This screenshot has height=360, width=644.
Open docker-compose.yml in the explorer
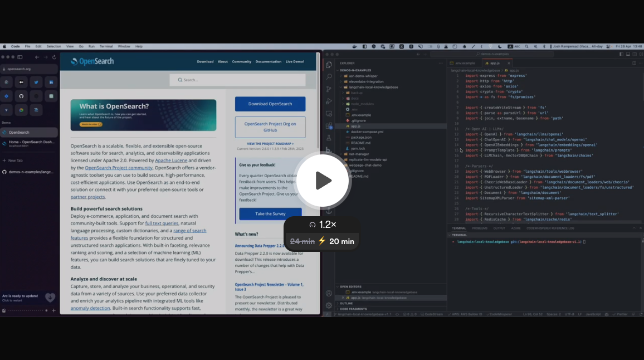(x=367, y=132)
